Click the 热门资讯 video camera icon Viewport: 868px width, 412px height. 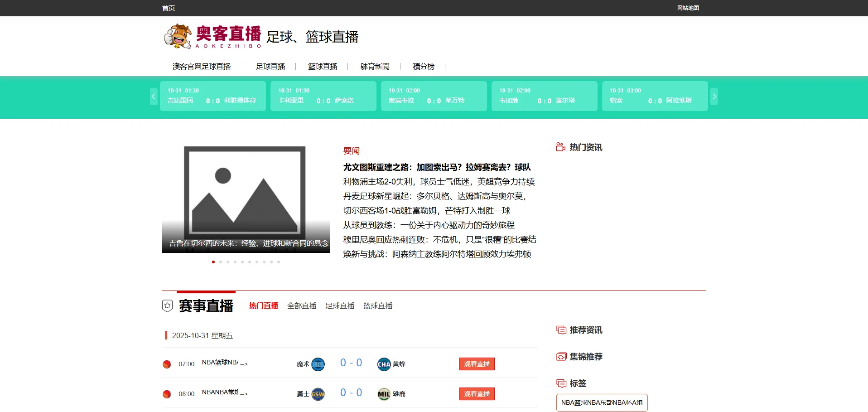click(561, 147)
